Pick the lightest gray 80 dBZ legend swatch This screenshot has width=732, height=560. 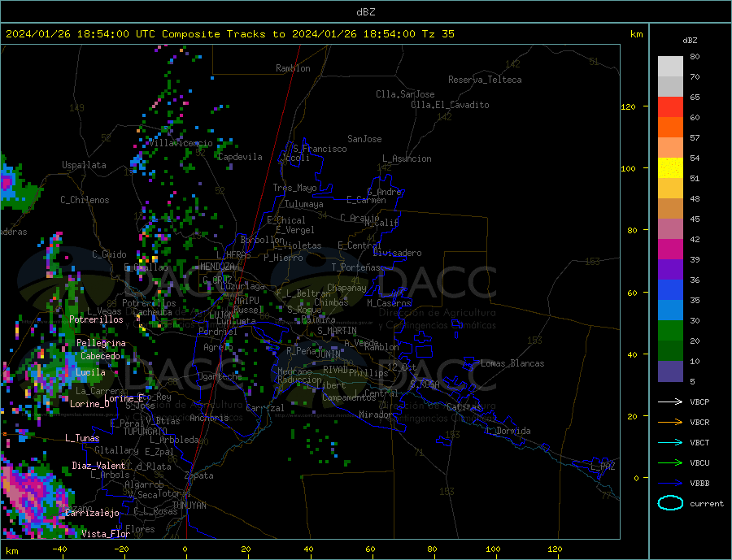670,67
